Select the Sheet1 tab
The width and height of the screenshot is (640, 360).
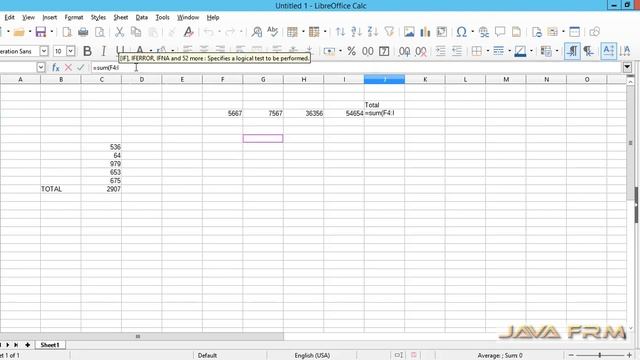[x=50, y=345]
